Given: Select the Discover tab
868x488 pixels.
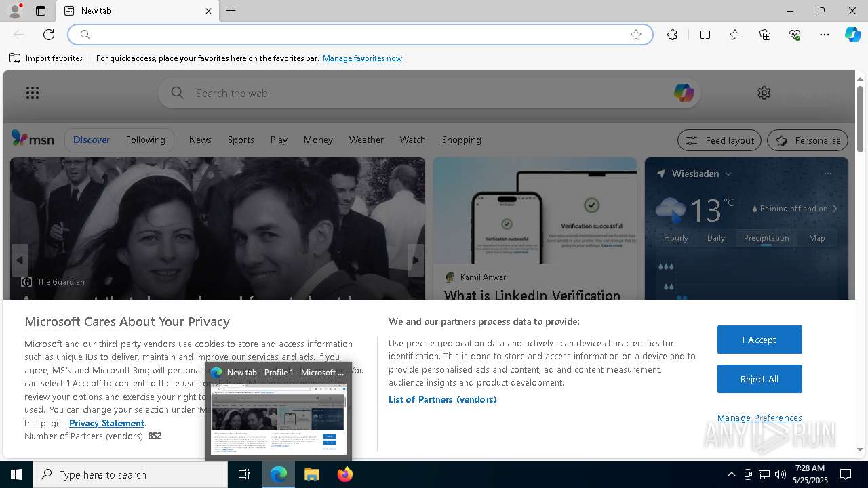Looking at the screenshot, I should tap(92, 140).
